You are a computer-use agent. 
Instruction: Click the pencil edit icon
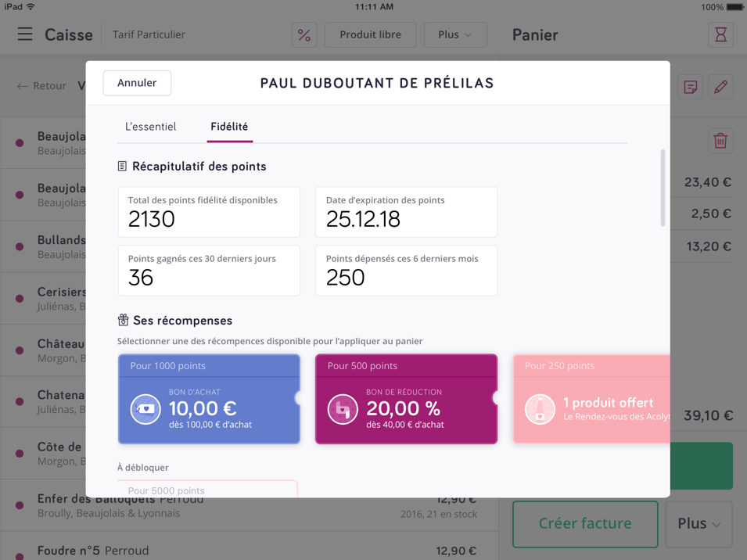pos(720,87)
